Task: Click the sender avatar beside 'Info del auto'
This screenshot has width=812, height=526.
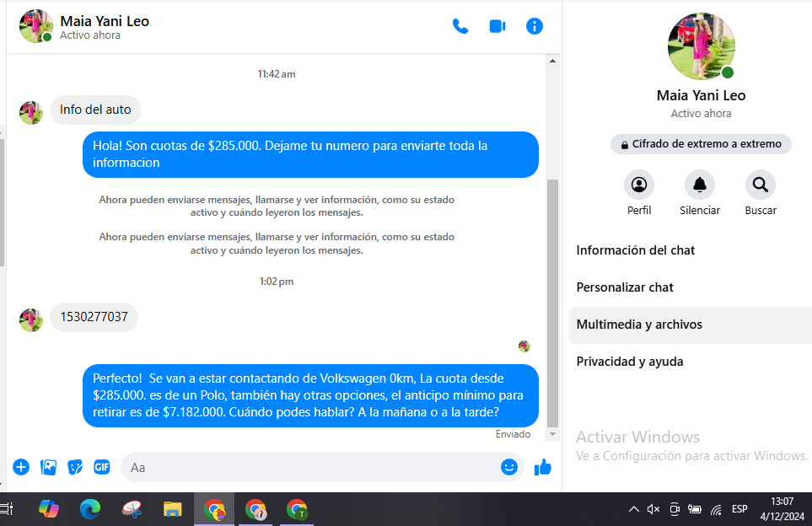Action: pos(31,113)
